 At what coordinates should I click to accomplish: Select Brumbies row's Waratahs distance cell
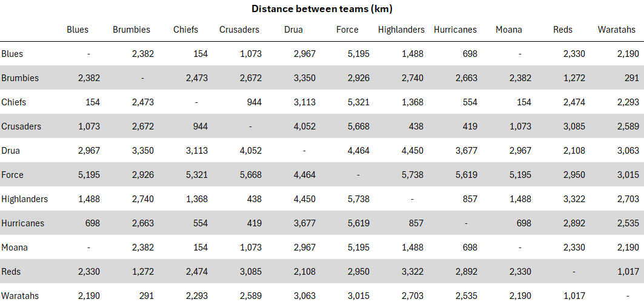click(x=631, y=78)
